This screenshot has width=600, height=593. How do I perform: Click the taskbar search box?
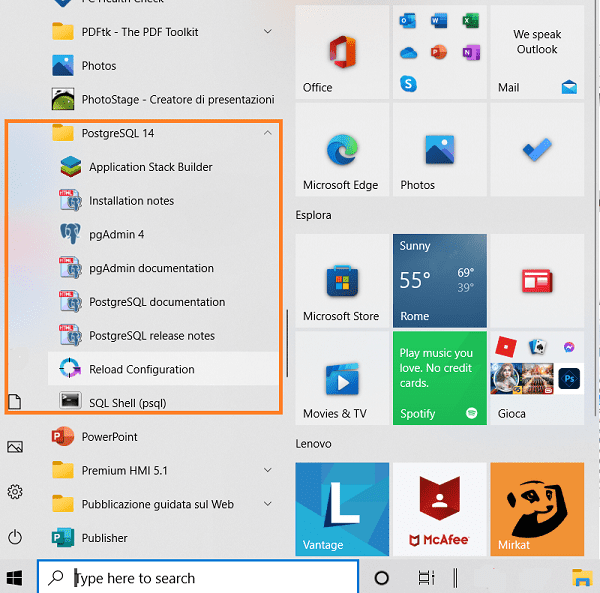click(x=198, y=578)
